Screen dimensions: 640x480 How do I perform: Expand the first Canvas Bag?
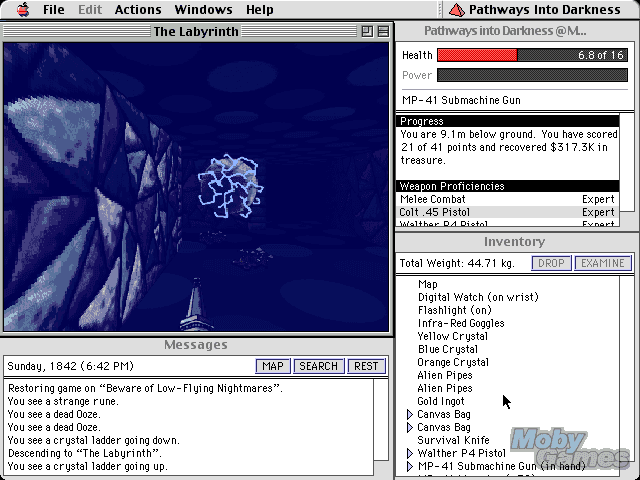click(410, 414)
